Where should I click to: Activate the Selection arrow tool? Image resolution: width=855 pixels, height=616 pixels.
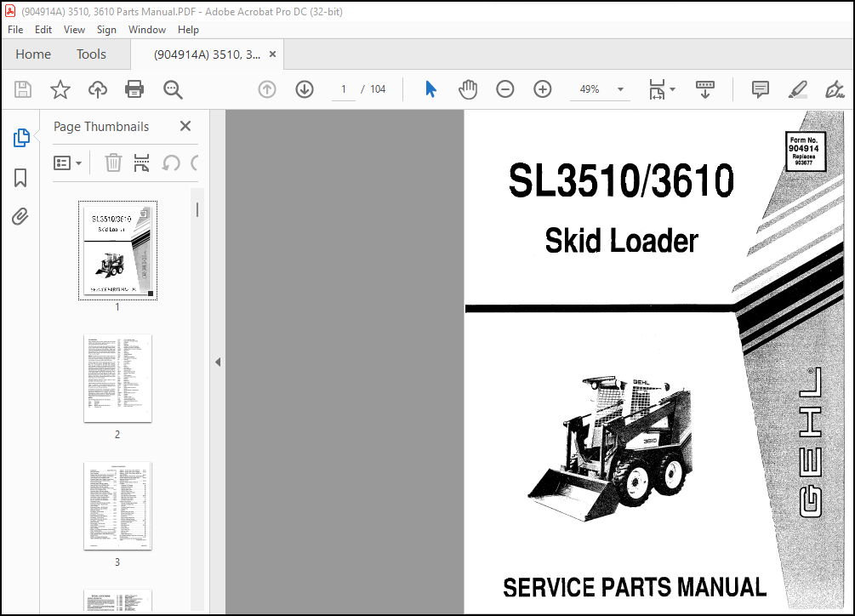pyautogui.click(x=430, y=89)
